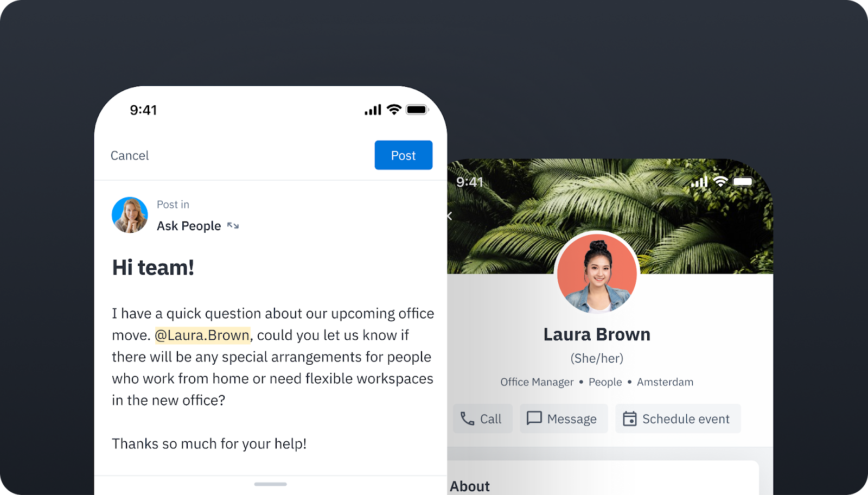The height and width of the screenshot is (495, 868).
Task: Tap the speech bubble Message icon
Action: 534,418
